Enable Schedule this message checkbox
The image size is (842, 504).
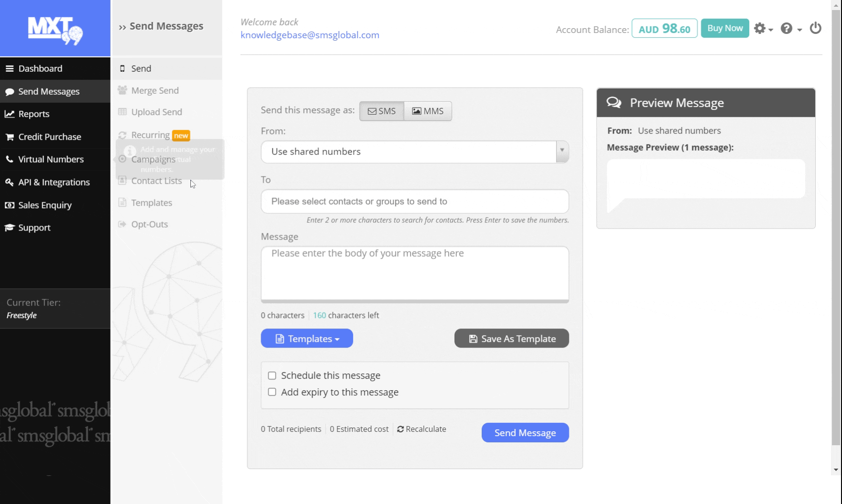pos(272,376)
